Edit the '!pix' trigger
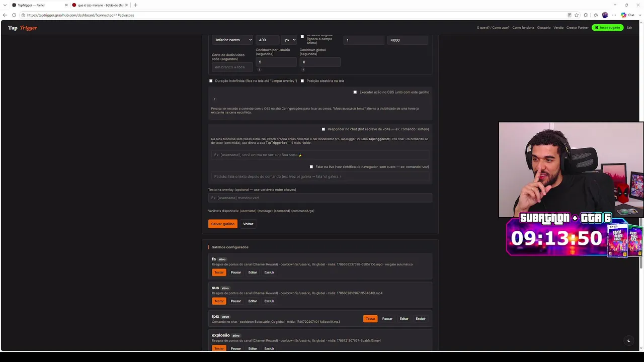Image resolution: width=644 pixels, height=362 pixels. point(404,319)
